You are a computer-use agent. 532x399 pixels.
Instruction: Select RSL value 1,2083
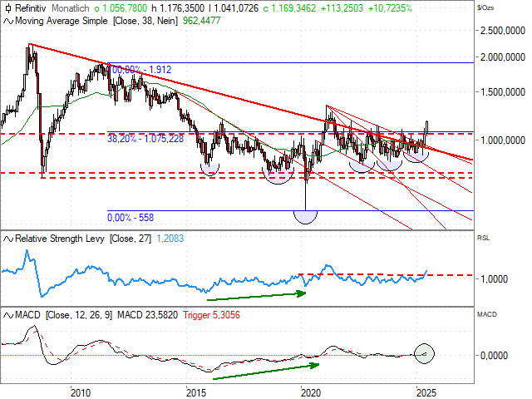pos(170,239)
